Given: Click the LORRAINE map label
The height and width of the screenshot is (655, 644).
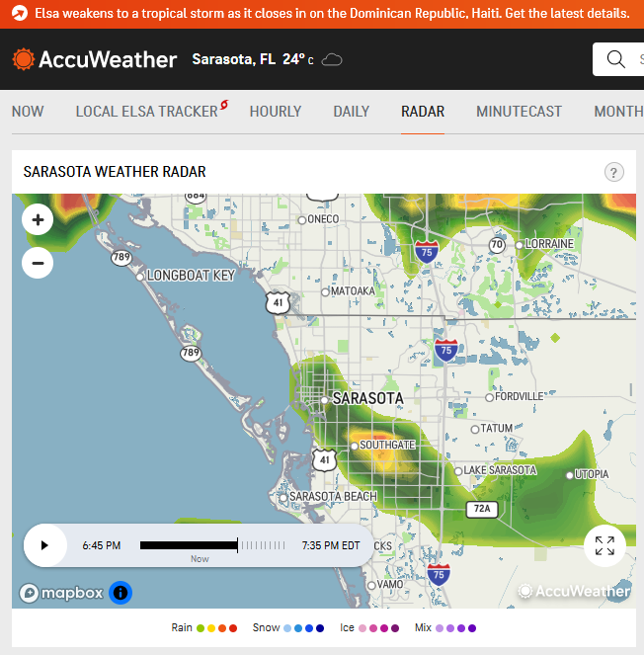Looking at the screenshot, I should [x=549, y=244].
